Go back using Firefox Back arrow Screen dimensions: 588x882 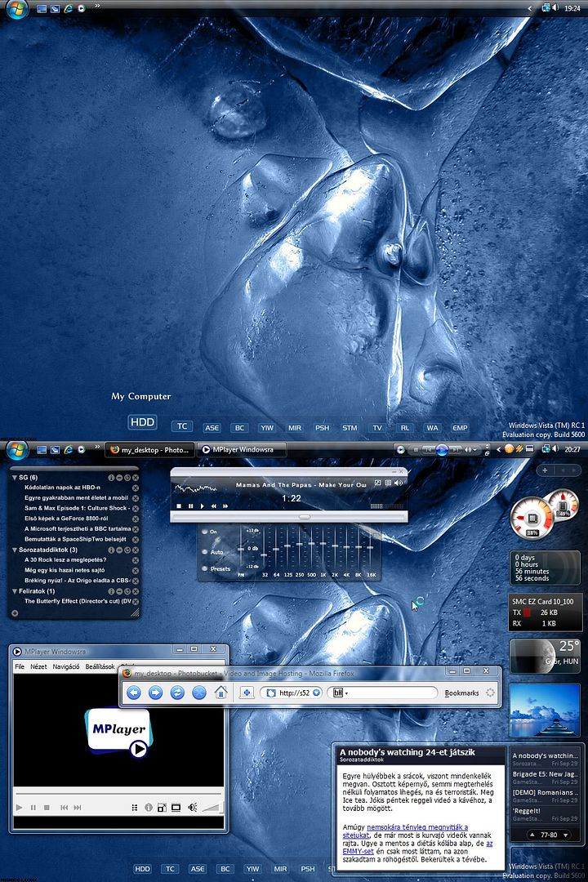point(134,693)
